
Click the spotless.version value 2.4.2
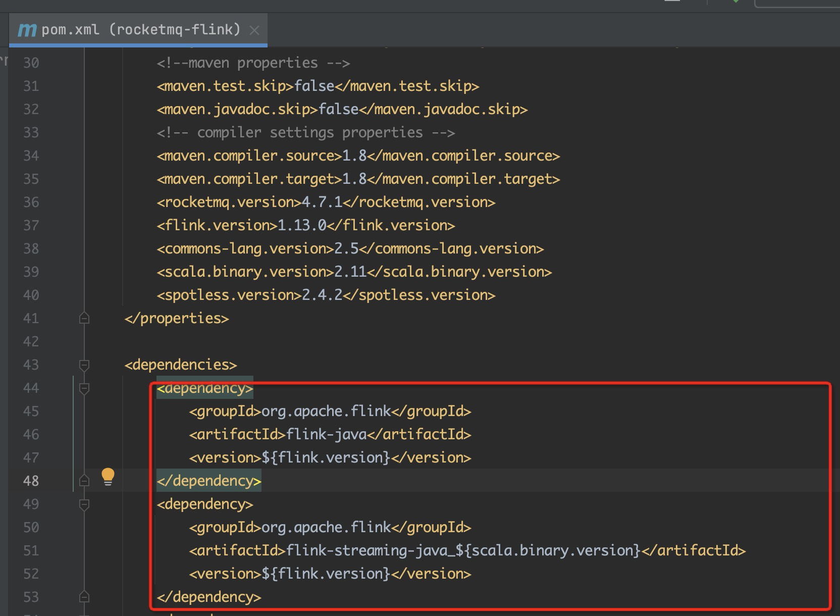click(322, 295)
